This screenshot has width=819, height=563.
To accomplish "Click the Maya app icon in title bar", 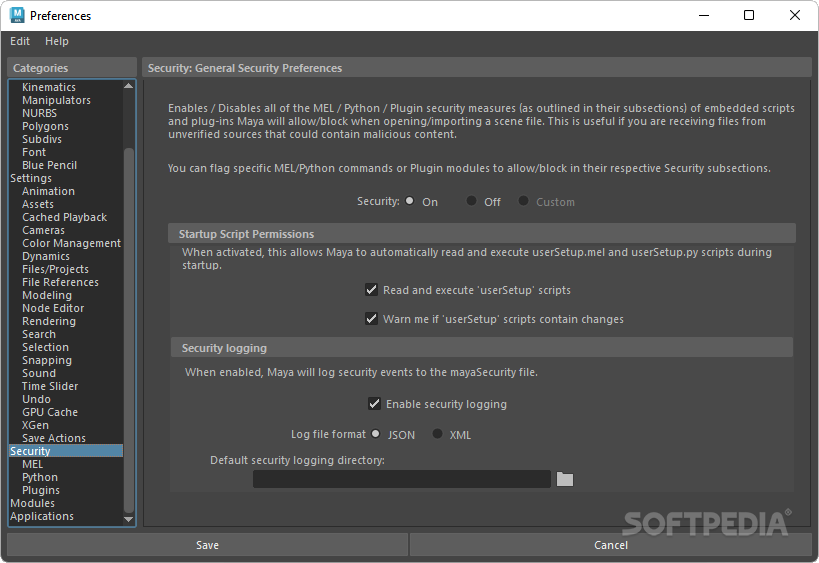I will point(17,15).
